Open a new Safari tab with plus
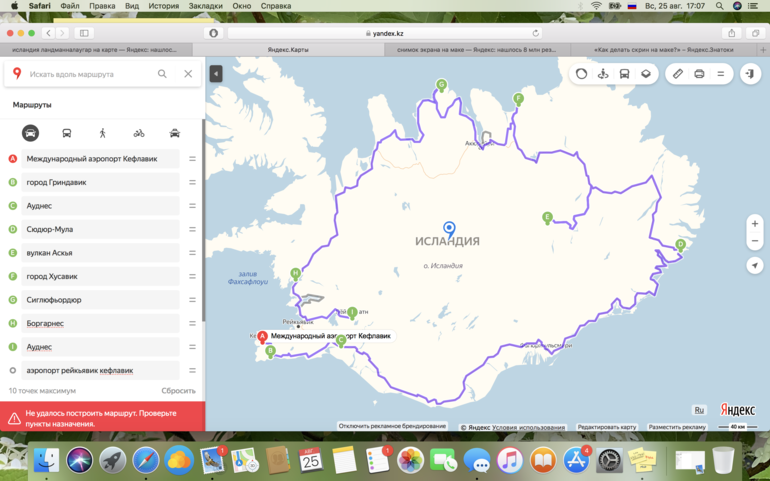 tap(763, 50)
